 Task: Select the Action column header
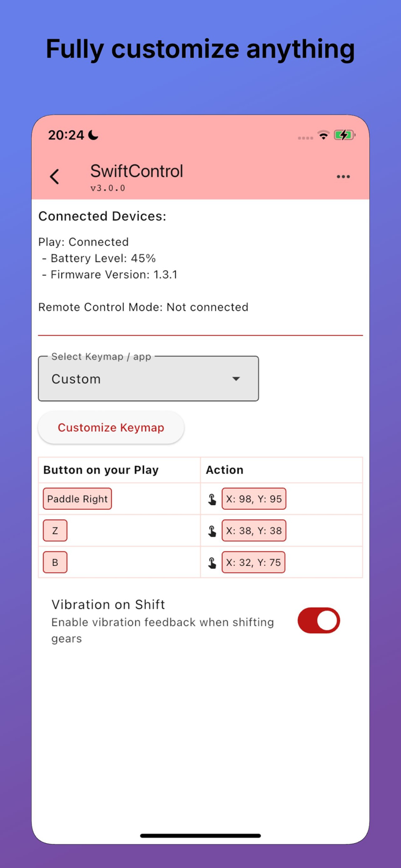[225, 470]
